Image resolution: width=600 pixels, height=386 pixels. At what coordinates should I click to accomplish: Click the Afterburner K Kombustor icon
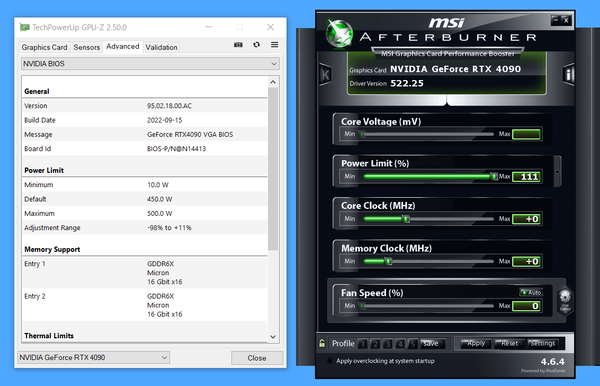325,74
